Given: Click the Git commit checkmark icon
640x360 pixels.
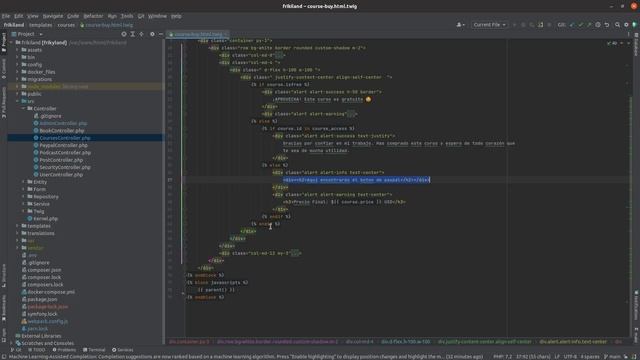Looking at the screenshot, I should [580, 25].
